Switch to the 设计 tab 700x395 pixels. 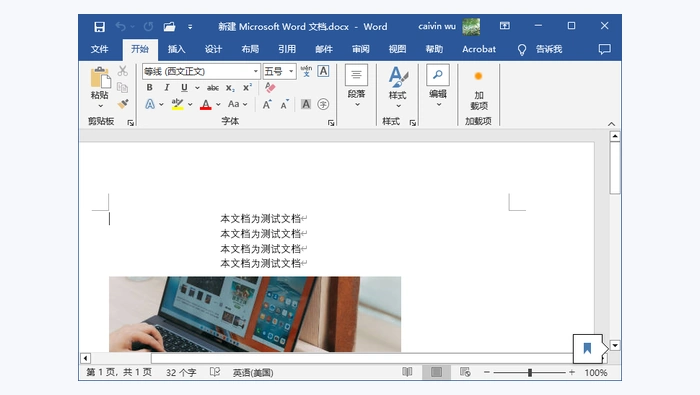(213, 49)
